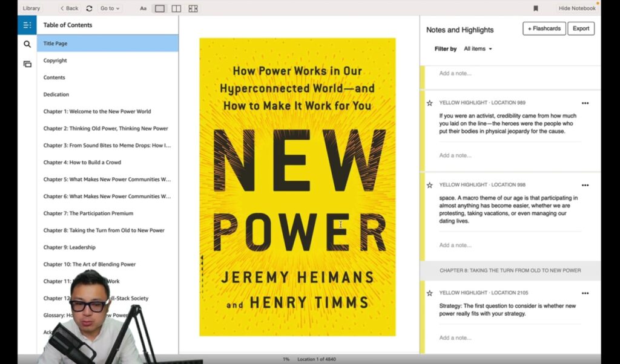This screenshot has height=364, width=620.
Task: Open the Go to dropdown
Action: click(x=110, y=8)
